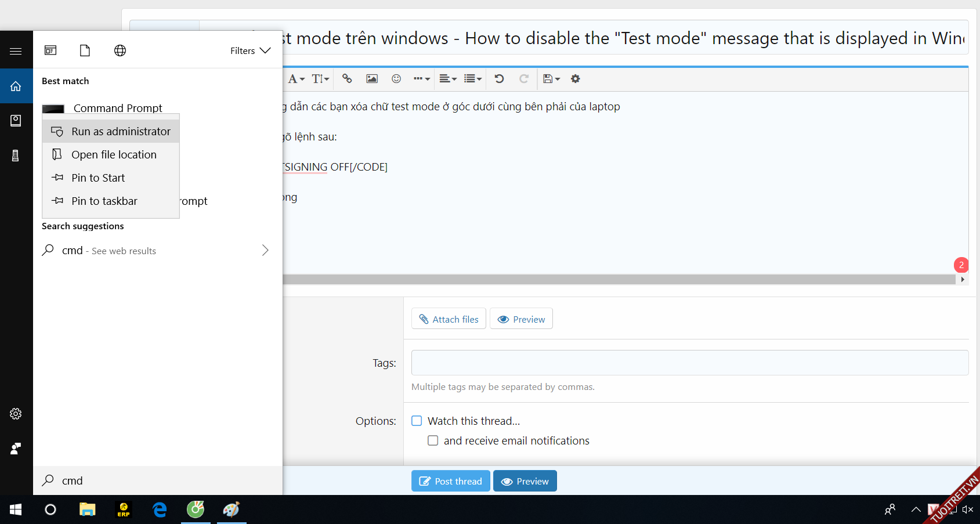Insert an image using the toolbar icon

pos(372,79)
